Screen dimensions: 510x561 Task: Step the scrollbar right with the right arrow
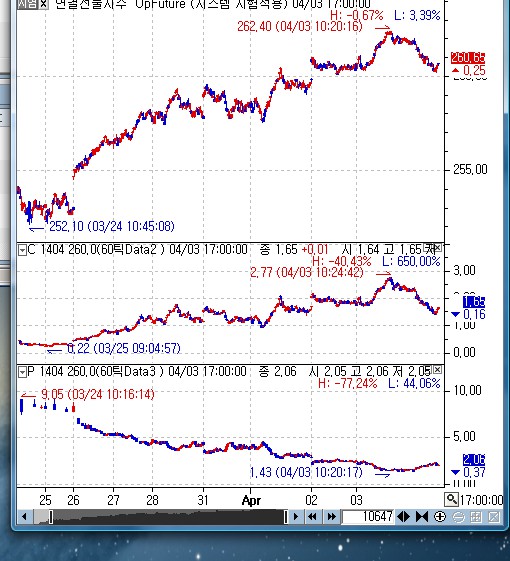click(296, 517)
